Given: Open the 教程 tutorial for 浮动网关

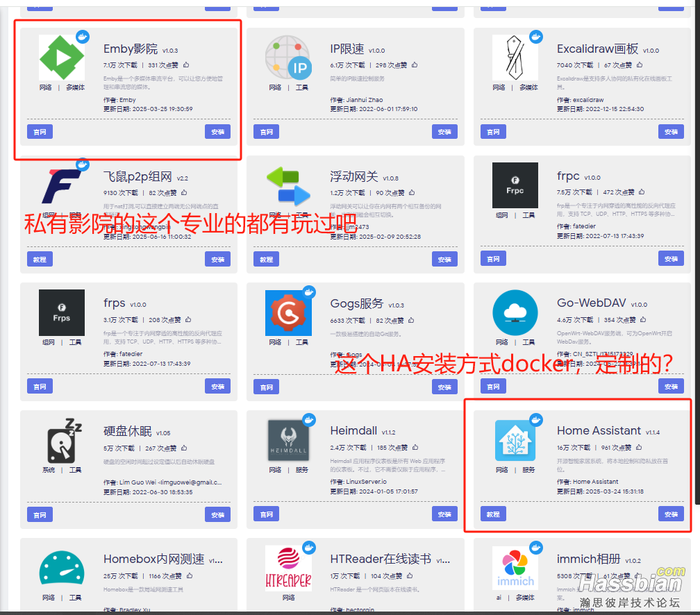Looking at the screenshot, I should click(x=267, y=260).
